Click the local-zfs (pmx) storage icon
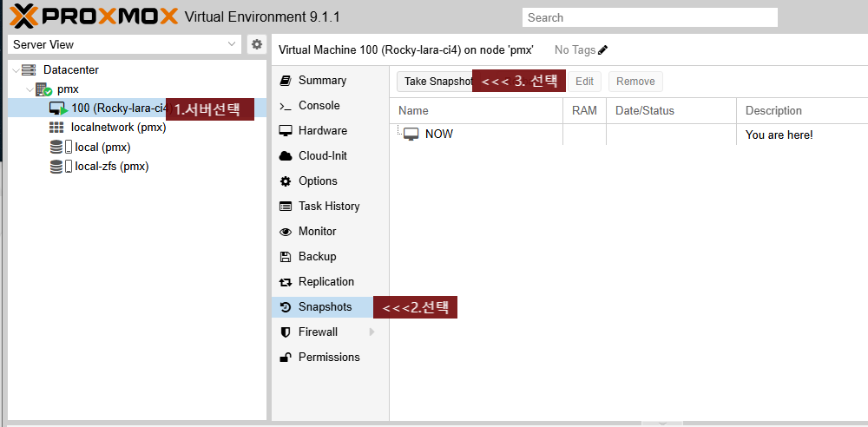 [x=61, y=166]
